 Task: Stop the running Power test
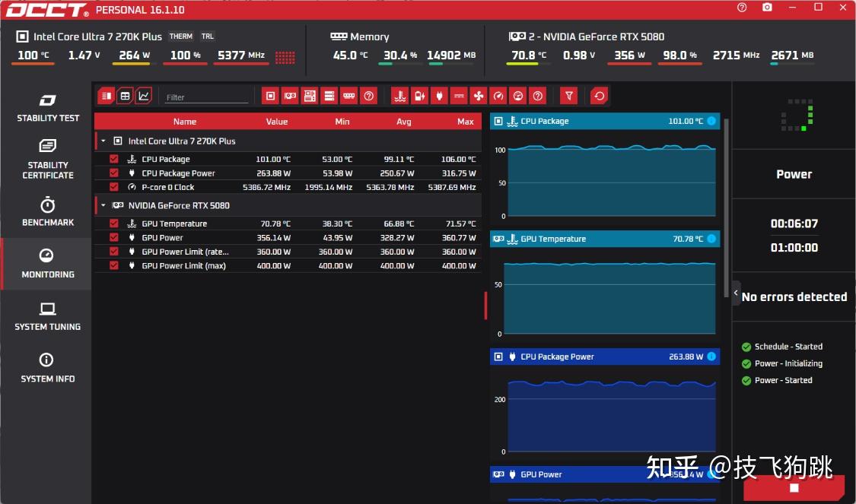[794, 487]
